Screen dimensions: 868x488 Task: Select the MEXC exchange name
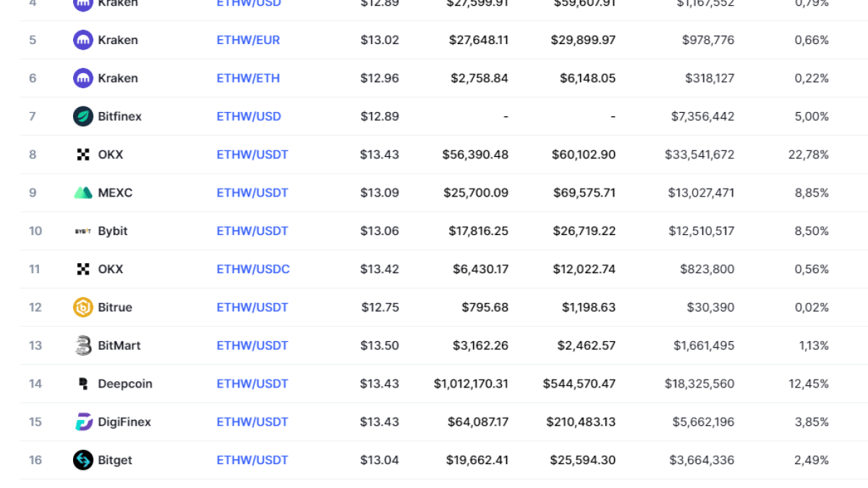[x=115, y=193]
